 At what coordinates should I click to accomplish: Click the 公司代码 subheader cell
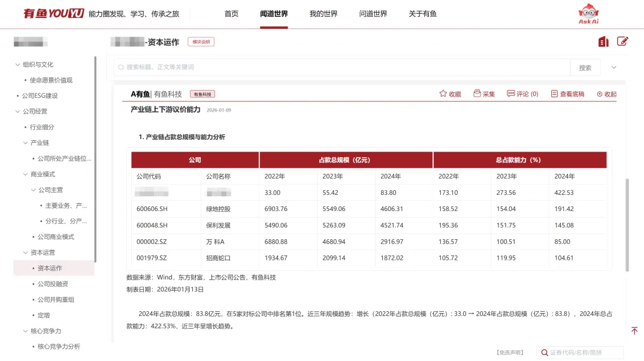149,176
